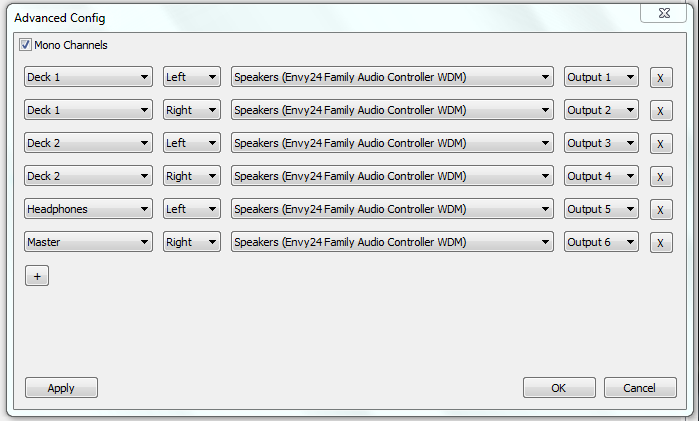Open the Right channel dropdown for Master
The height and width of the screenshot is (421, 699).
tap(192, 242)
